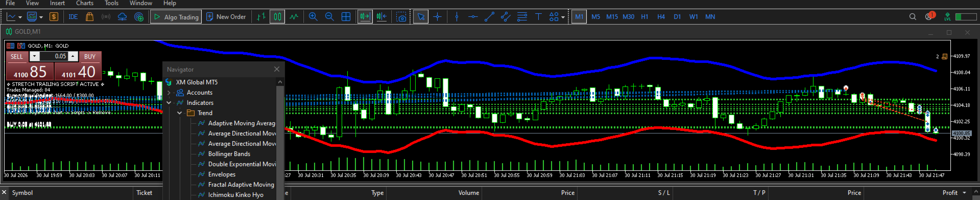Toggle chart auto scroll to the end
This screenshot has height=200, width=980.
coord(365,17)
